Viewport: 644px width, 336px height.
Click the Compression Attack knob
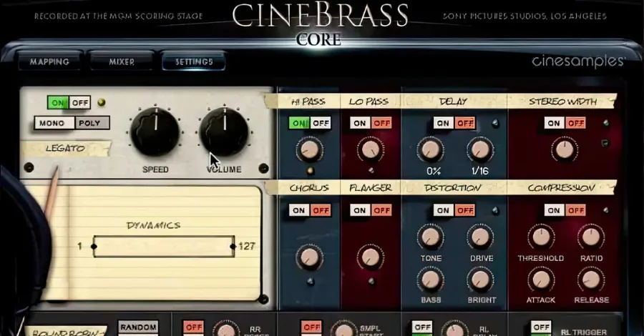[541, 280]
